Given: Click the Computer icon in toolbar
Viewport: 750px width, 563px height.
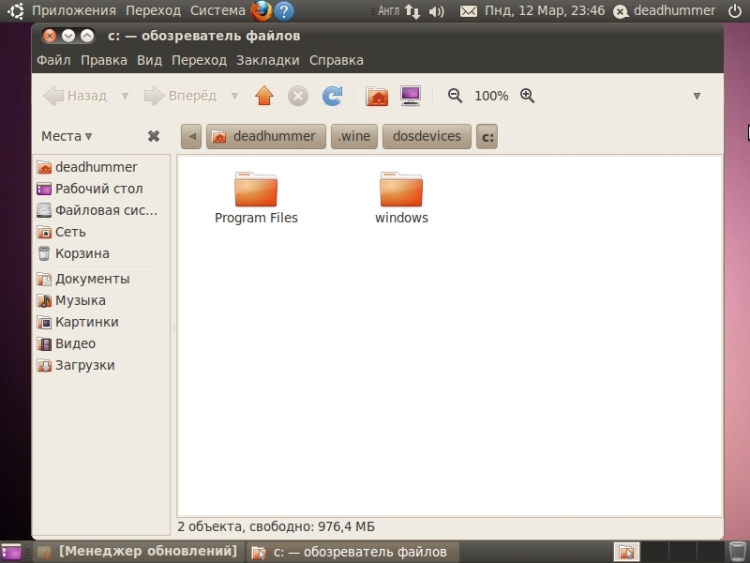Looking at the screenshot, I should tap(410, 96).
